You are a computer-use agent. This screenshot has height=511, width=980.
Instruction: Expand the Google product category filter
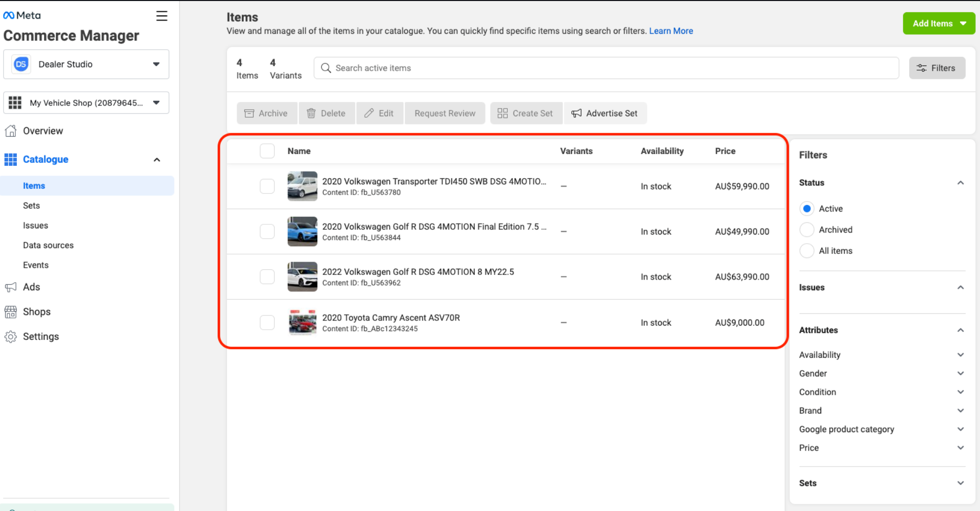(961, 429)
